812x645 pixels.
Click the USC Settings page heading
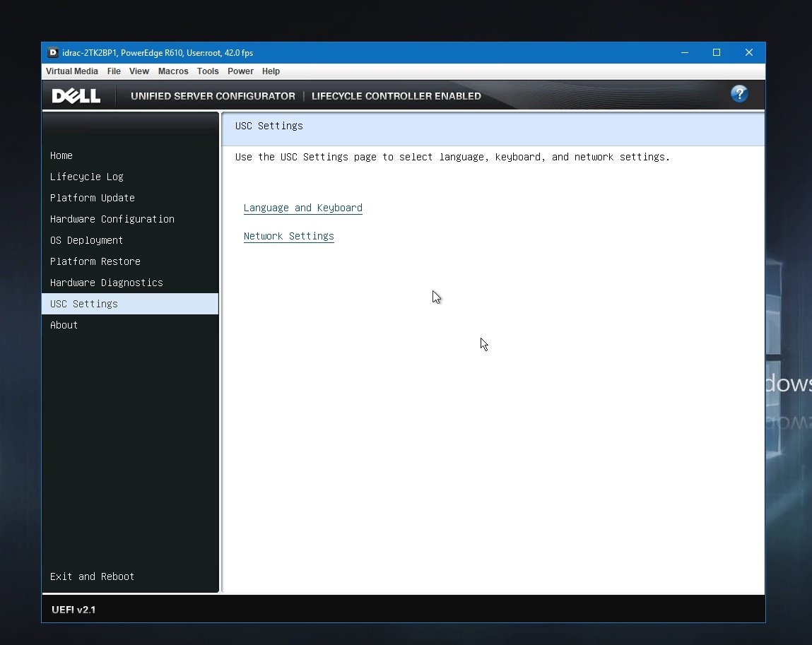(x=269, y=126)
